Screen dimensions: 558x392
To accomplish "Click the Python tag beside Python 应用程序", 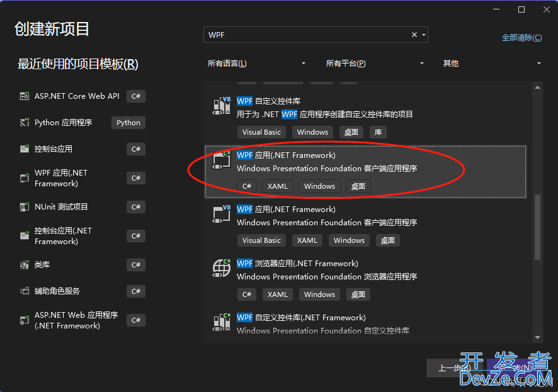I will pyautogui.click(x=128, y=123).
